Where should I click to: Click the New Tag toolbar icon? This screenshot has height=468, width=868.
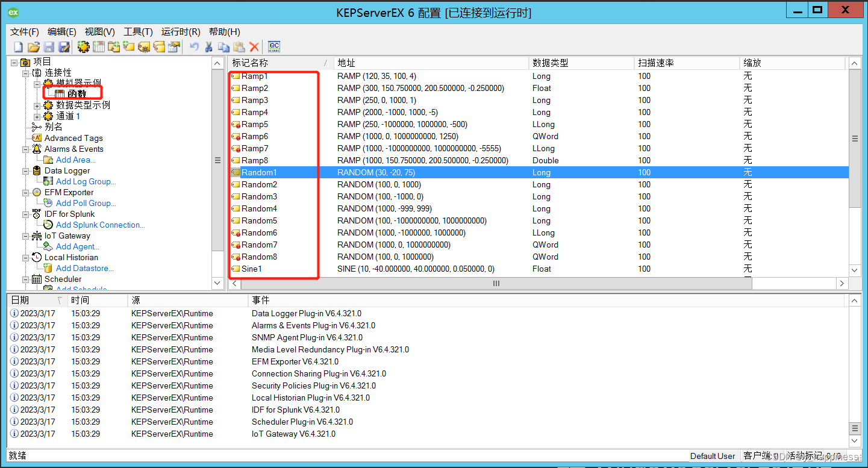point(128,47)
